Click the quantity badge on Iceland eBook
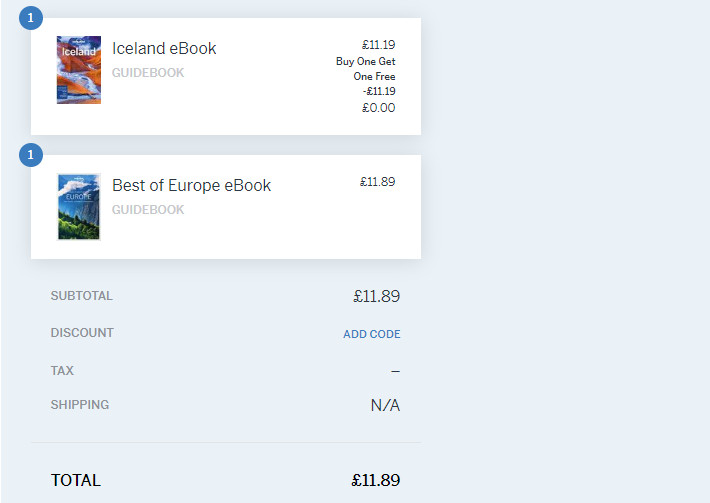Viewport: 710px width, 503px height. coord(31,18)
